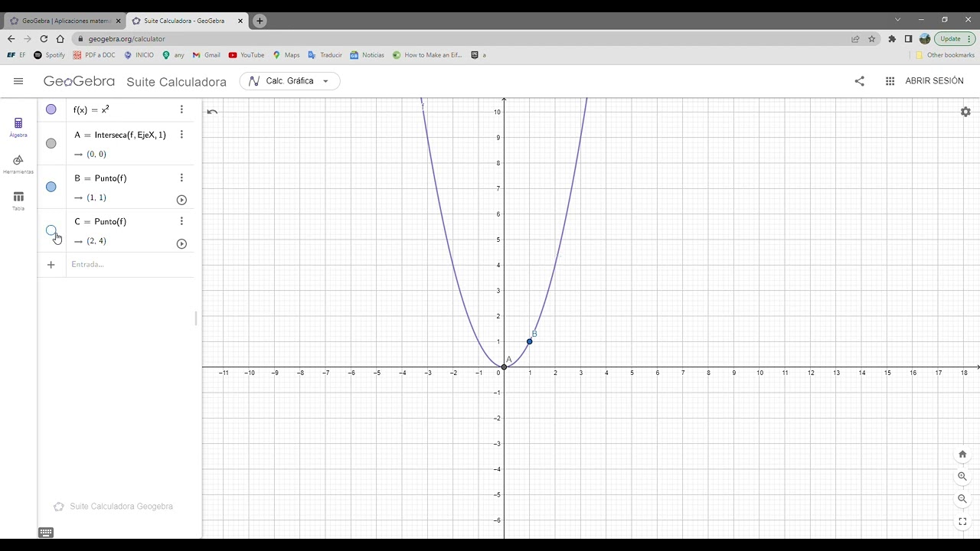Reload the browser page

tap(44, 39)
